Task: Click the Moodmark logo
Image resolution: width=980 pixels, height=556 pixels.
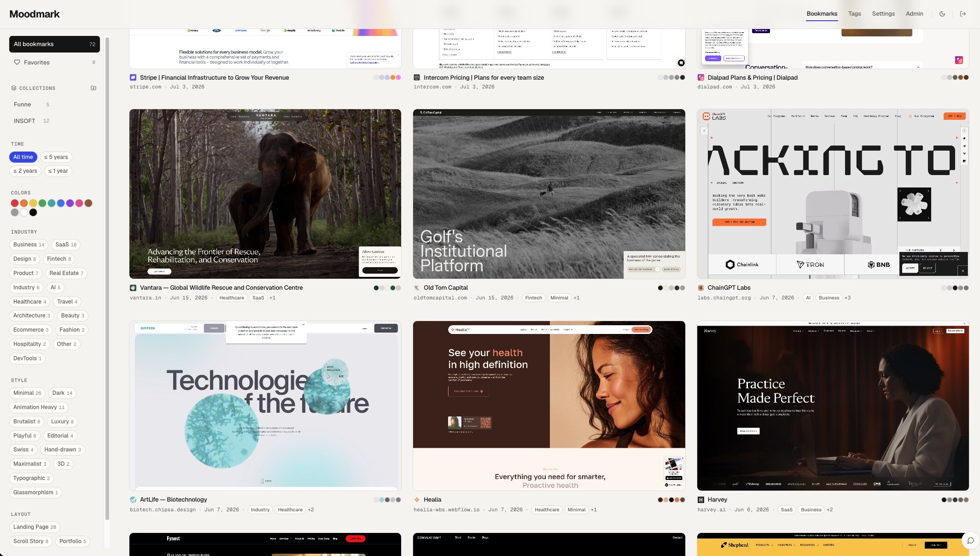Action: (35, 14)
